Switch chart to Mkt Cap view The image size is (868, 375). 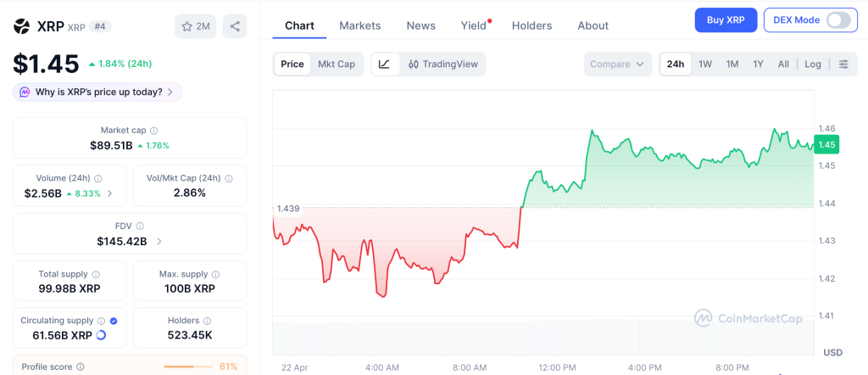pos(337,64)
